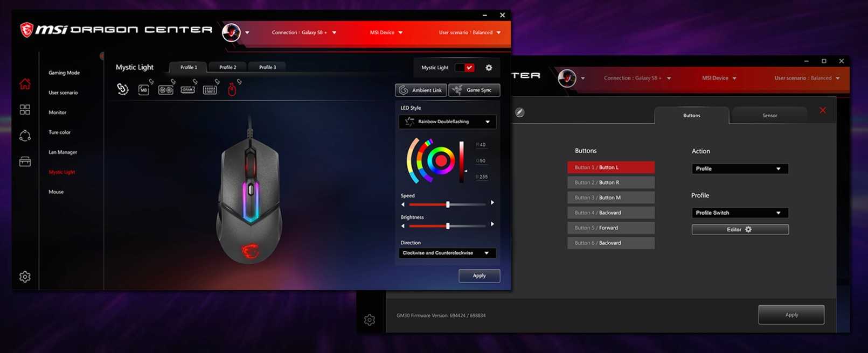Open the toolbox icon in left sidebar

click(x=25, y=161)
